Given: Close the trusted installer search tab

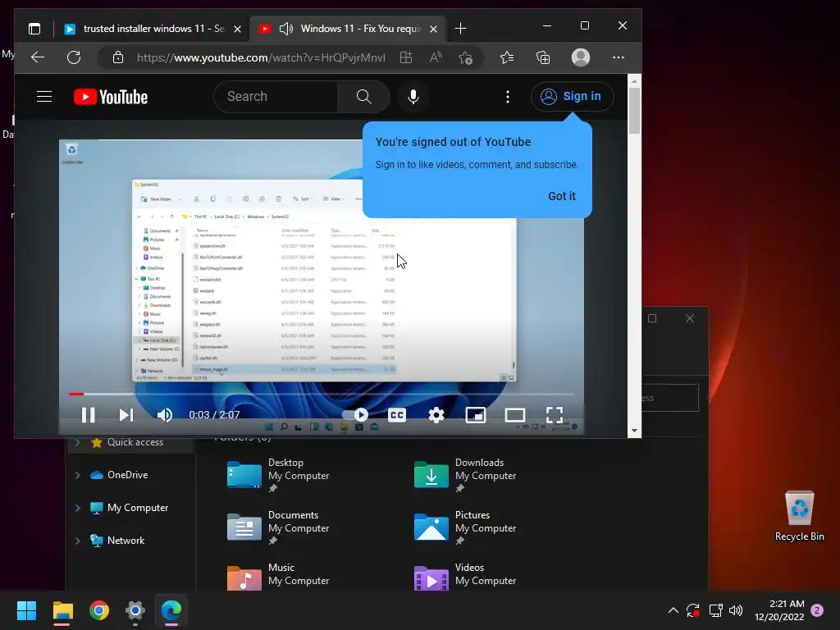Looking at the screenshot, I should tap(237, 29).
